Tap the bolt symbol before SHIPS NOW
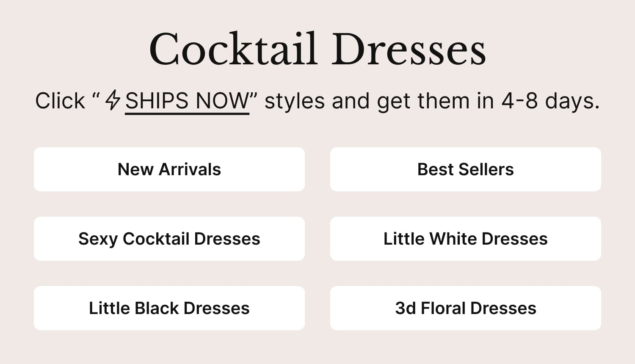The width and height of the screenshot is (635, 364). coord(113,100)
